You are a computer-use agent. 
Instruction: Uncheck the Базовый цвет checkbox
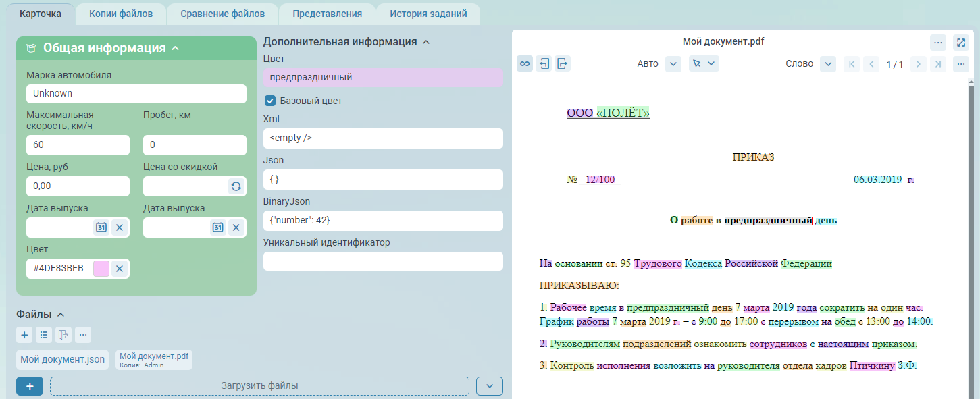[270, 101]
